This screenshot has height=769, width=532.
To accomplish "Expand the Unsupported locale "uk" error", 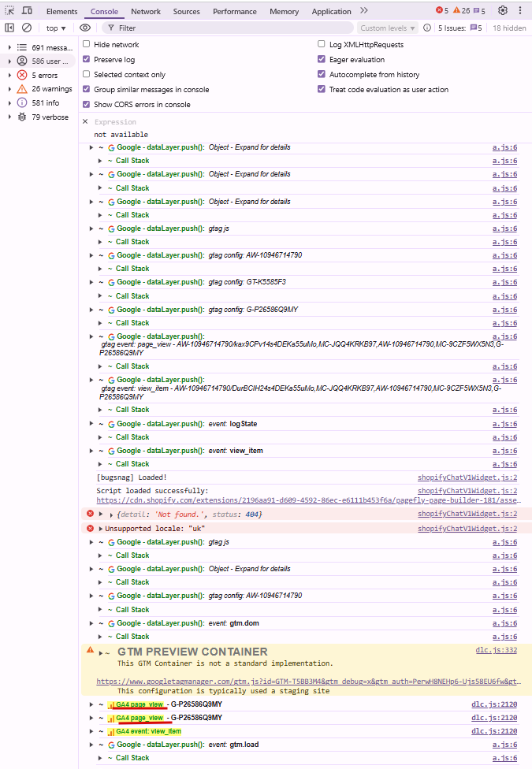I will [101, 529].
